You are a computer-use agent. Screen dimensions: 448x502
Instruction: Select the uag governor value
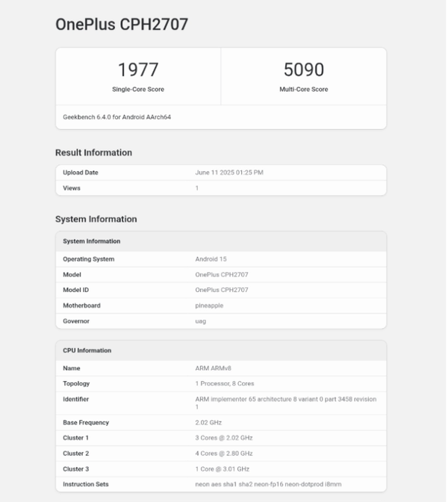200,321
